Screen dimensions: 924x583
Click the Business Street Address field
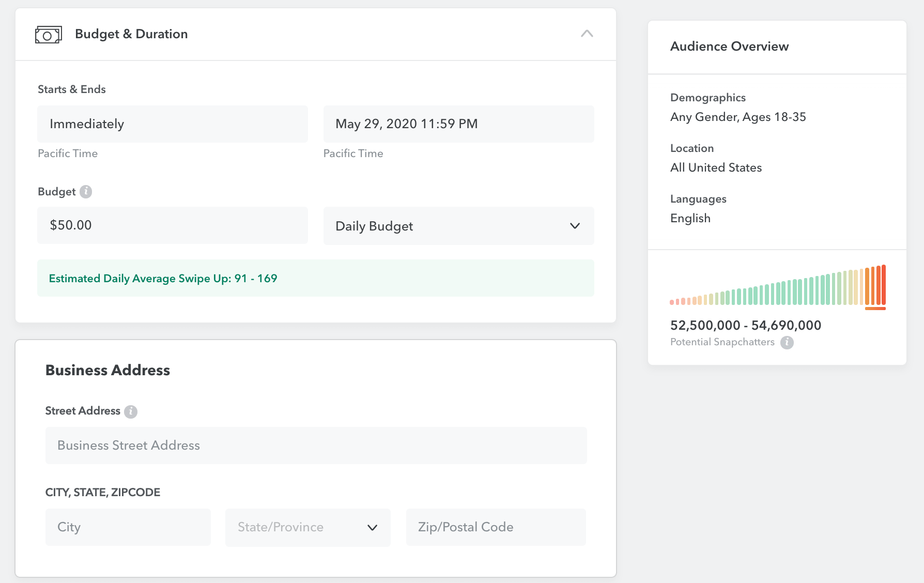coord(316,446)
